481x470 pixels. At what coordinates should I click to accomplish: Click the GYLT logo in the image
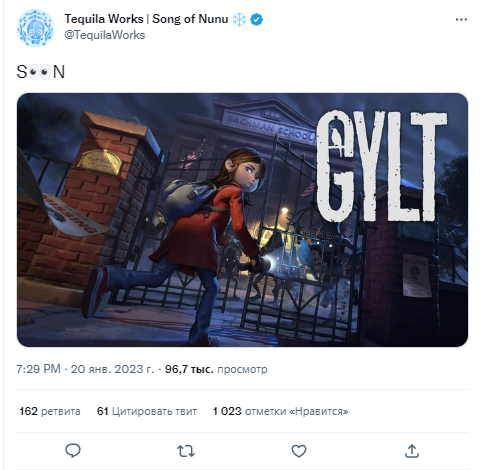[381, 166]
